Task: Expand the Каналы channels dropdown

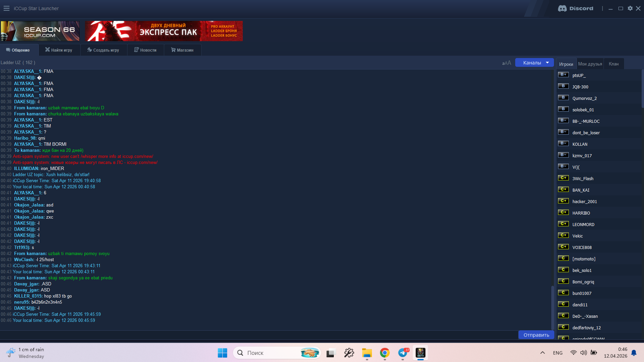Action: (x=534, y=63)
